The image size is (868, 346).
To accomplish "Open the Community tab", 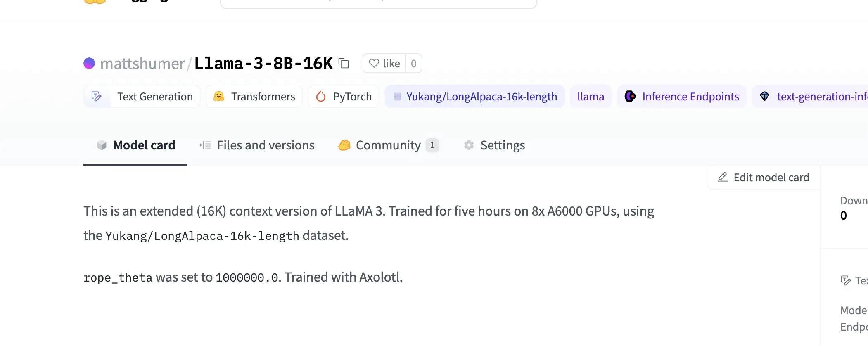I will click(388, 145).
